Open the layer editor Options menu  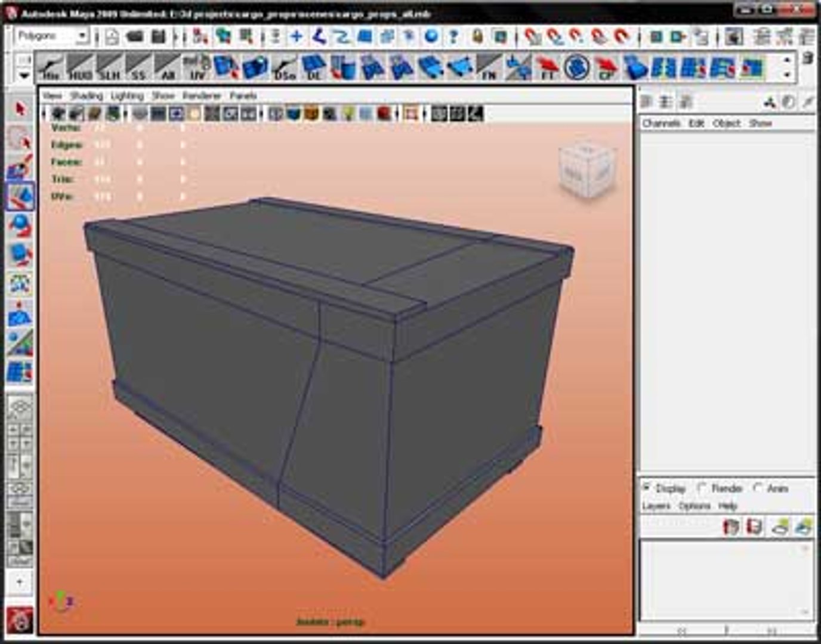click(695, 506)
